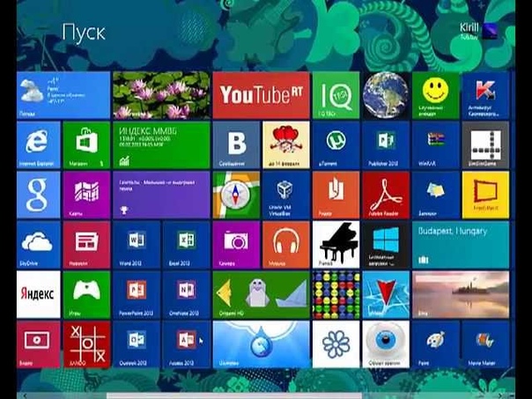Launch Access 2013 tile

point(186,344)
